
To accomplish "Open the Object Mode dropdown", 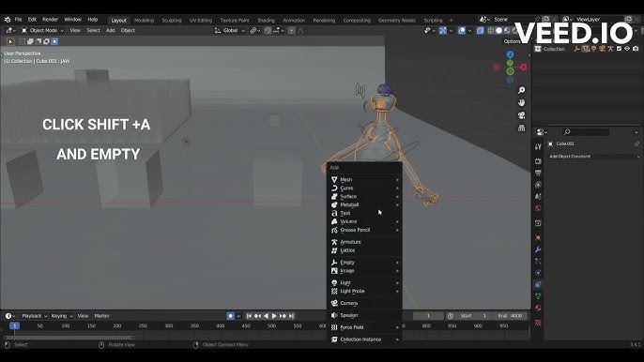I will (42, 30).
